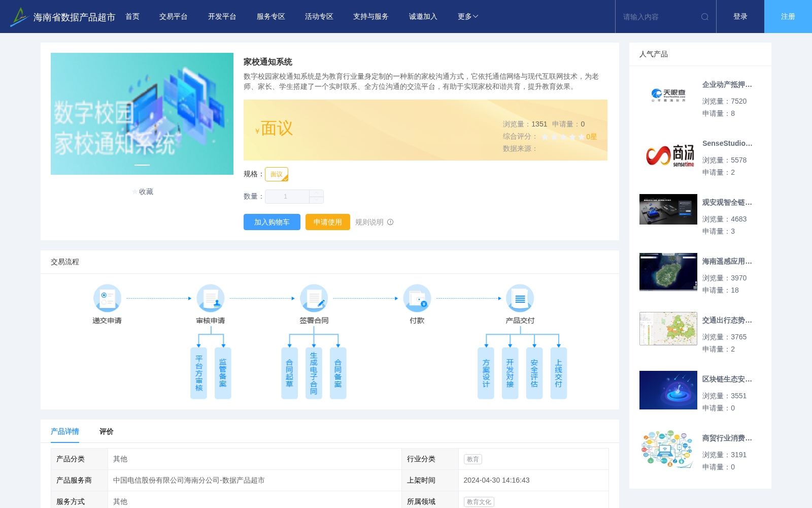Screen dimensions: 812x508
Task: Click the 生成电子合同 step box
Action: click(x=314, y=373)
